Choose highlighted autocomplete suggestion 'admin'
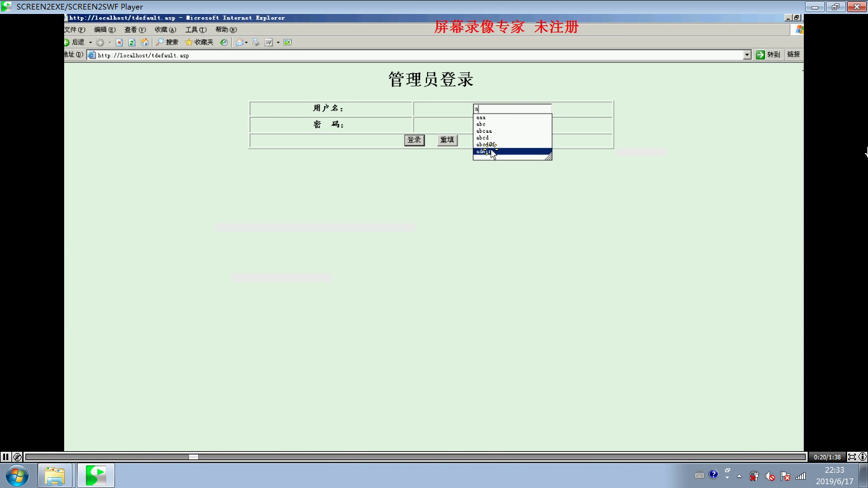The image size is (868, 488). [x=512, y=151]
